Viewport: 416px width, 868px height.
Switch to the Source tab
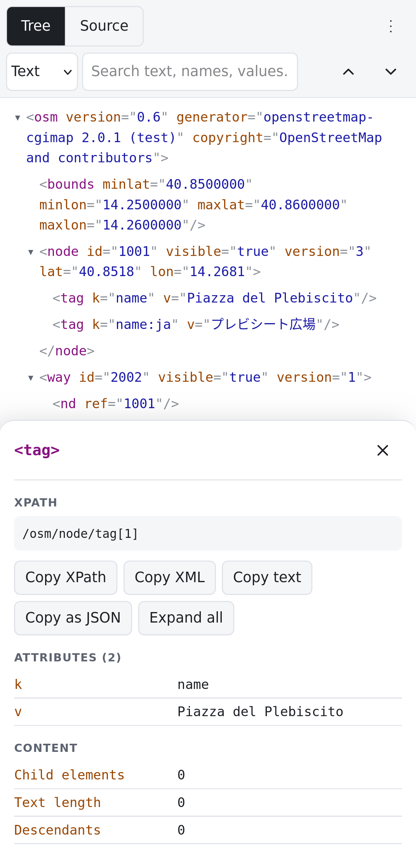104,26
